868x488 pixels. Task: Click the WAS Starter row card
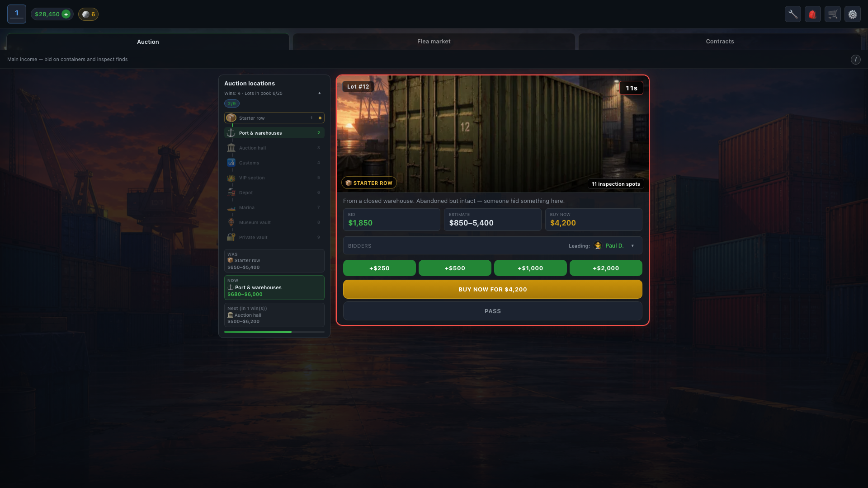[274, 261]
